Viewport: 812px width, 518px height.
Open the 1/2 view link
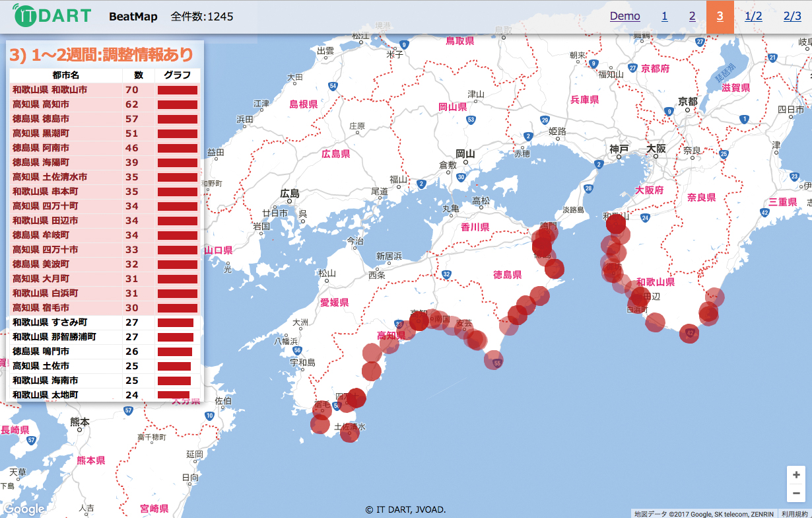(x=753, y=17)
